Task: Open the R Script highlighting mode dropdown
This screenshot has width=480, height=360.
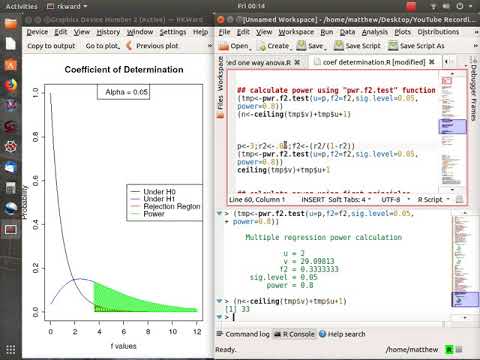Action: pyautogui.click(x=434, y=199)
